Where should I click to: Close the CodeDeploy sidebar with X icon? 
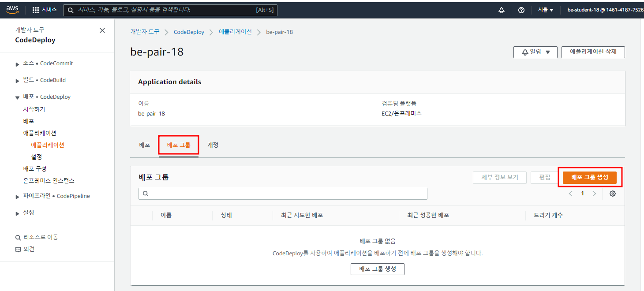[102, 30]
